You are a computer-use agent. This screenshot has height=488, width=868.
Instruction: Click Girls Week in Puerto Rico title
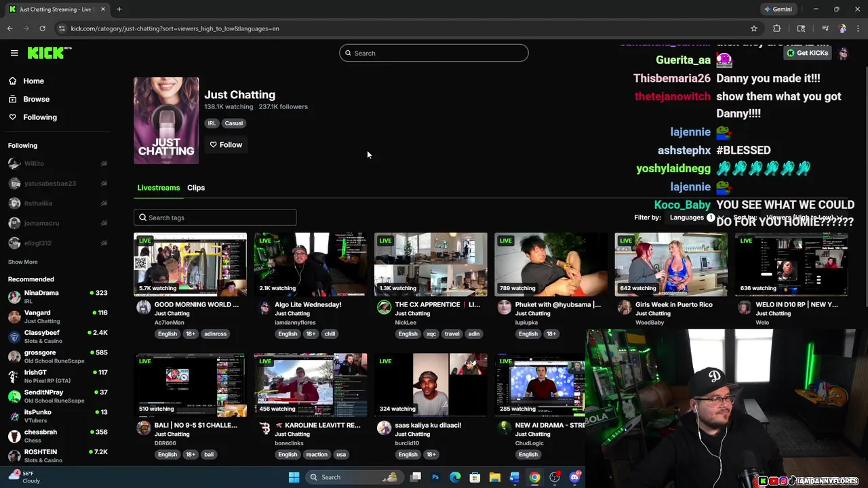[673, 304]
